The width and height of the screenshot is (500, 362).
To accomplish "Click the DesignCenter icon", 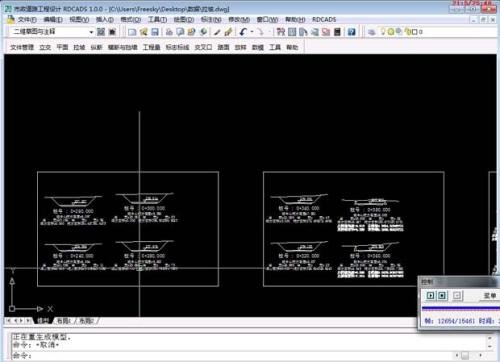I will coord(292,32).
